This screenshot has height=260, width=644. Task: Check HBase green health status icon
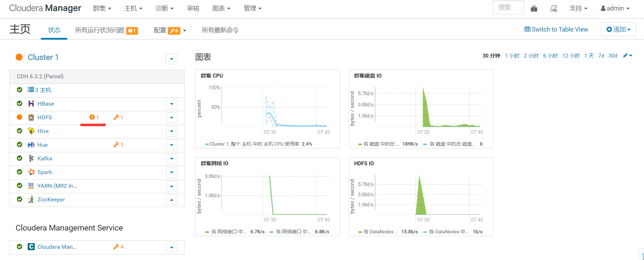(x=20, y=104)
